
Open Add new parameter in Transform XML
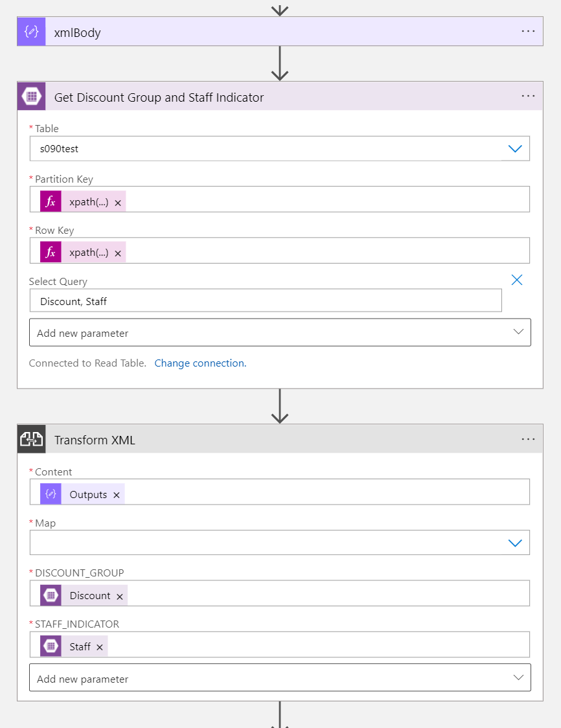click(x=280, y=678)
